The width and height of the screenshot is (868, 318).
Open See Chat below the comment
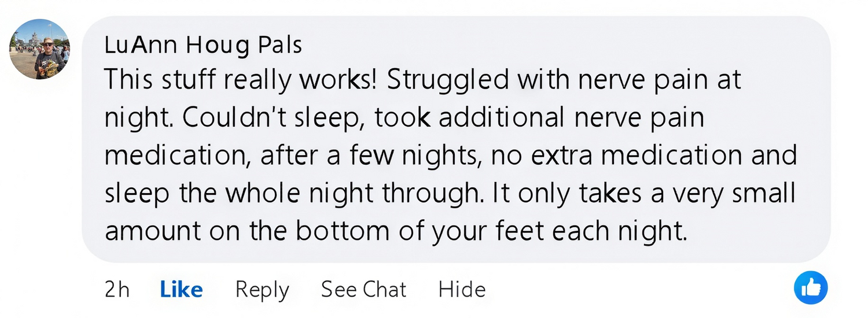coord(363,289)
